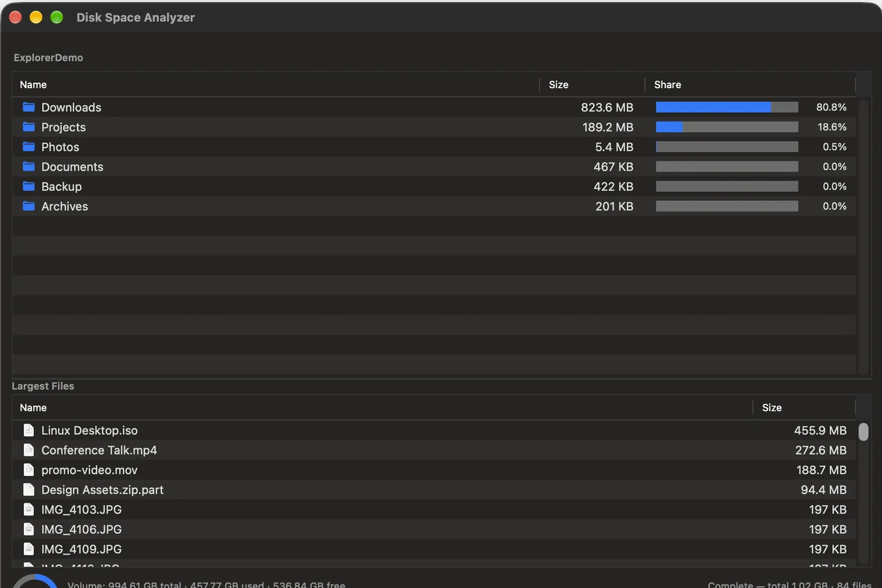Click the Downloads share bar at 80.8%
The height and width of the screenshot is (588, 882).
point(727,107)
